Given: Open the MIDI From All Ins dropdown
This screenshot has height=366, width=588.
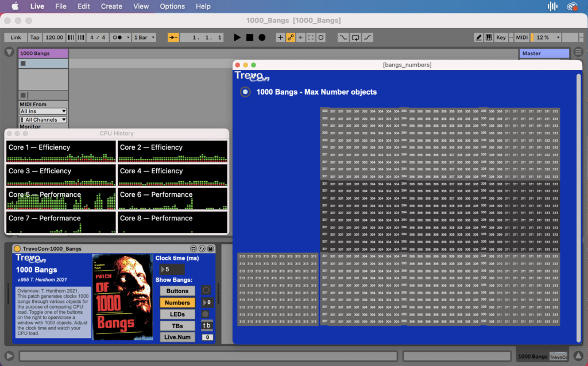Looking at the screenshot, I should click(43, 111).
